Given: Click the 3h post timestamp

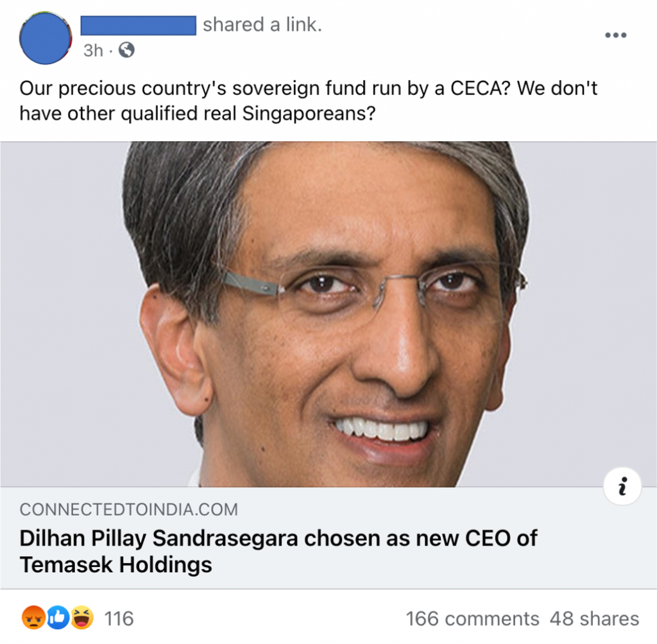Looking at the screenshot, I should click(93, 51).
